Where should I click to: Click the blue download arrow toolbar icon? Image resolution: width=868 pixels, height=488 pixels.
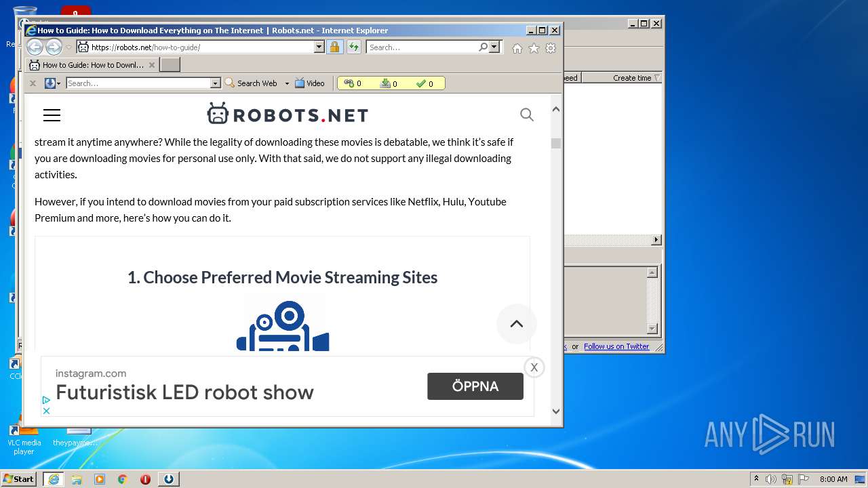(x=50, y=83)
